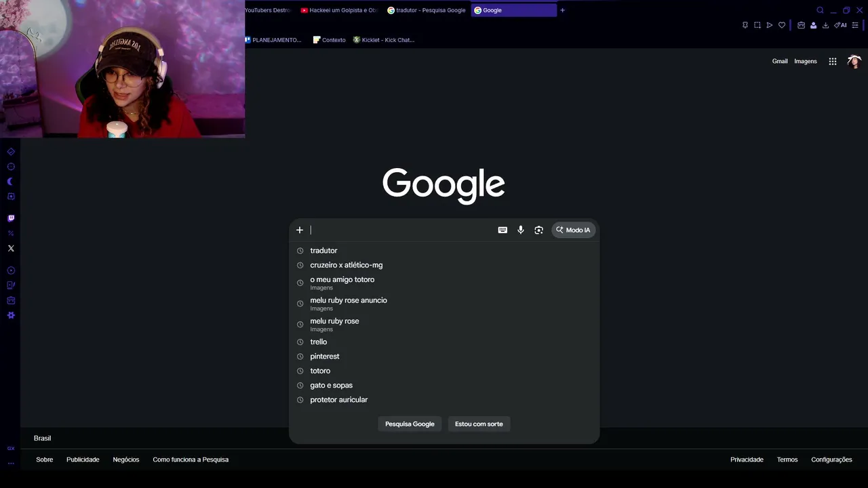
Task: Open the Configurações footer menu
Action: click(x=831, y=460)
